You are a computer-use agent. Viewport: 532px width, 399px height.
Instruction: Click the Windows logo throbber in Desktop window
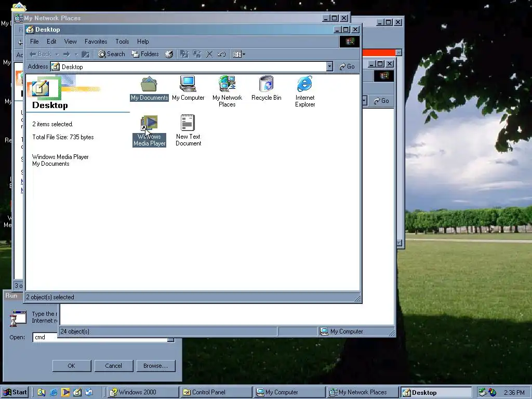350,42
